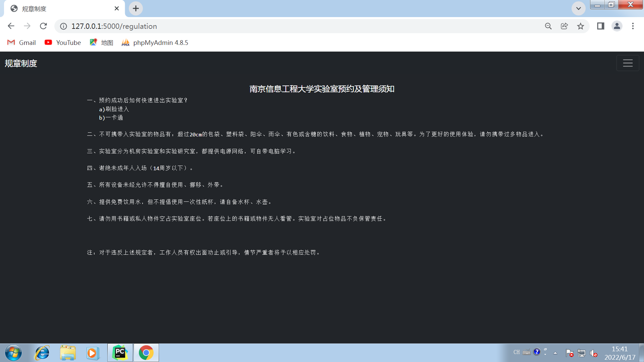Expand hidden tray icons with the up arrow
The height and width of the screenshot is (362, 644).
point(555,353)
